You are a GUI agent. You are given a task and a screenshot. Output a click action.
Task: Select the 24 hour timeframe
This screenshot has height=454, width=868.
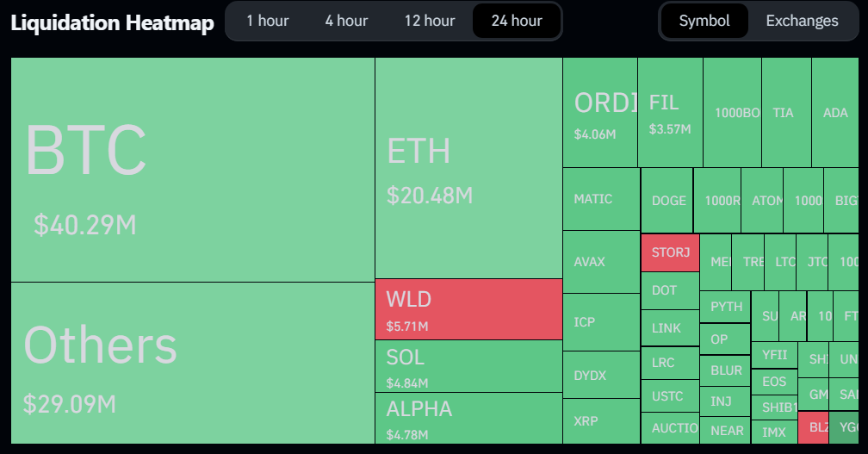pyautogui.click(x=517, y=21)
